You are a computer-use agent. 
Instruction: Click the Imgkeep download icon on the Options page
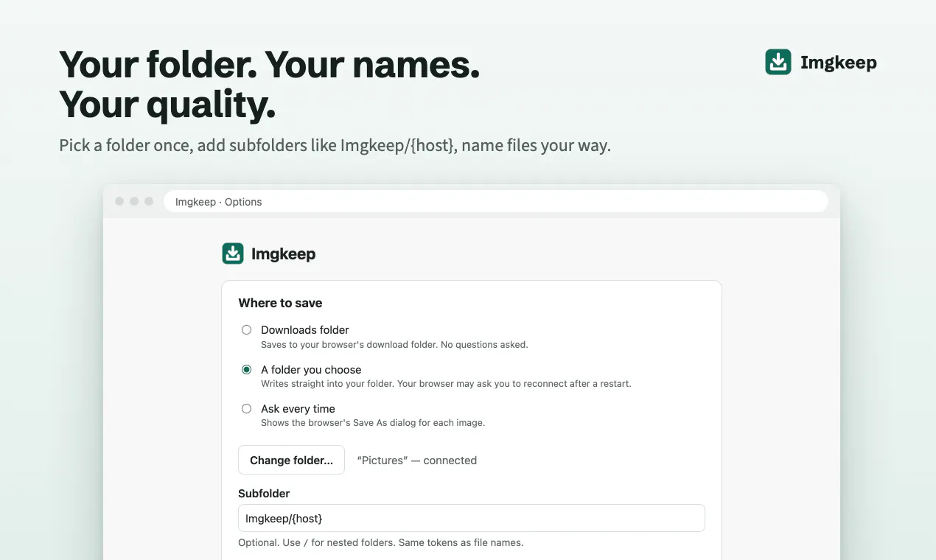pos(233,253)
